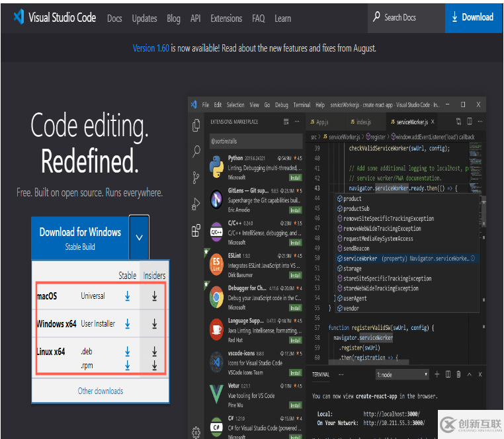
Task: Click the split editor icon
Action: pos(470,121)
